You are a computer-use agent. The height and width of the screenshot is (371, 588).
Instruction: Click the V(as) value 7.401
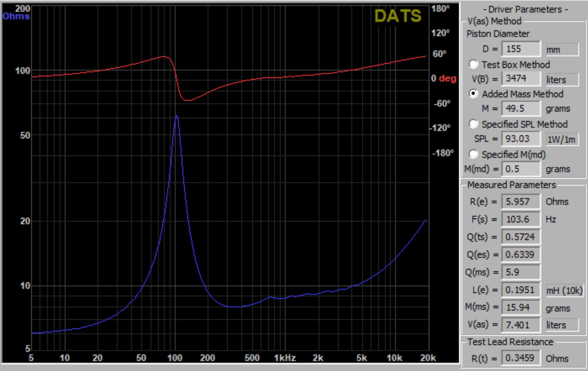[x=521, y=325]
